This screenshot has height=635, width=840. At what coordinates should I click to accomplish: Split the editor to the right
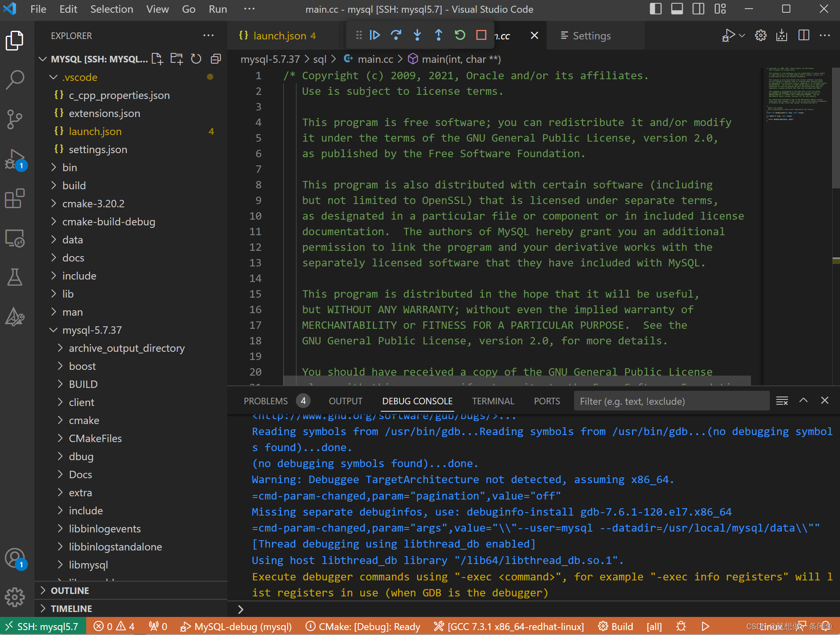804,35
